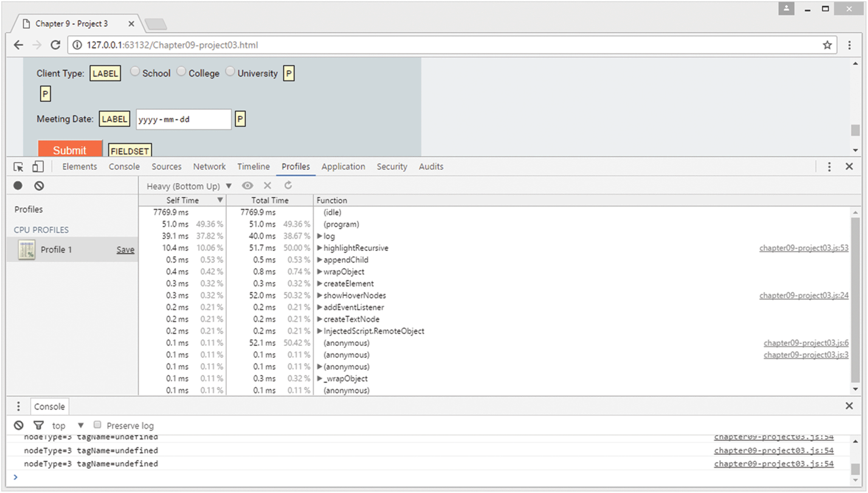
Task: Click the inspect element cursor icon
Action: (x=18, y=167)
